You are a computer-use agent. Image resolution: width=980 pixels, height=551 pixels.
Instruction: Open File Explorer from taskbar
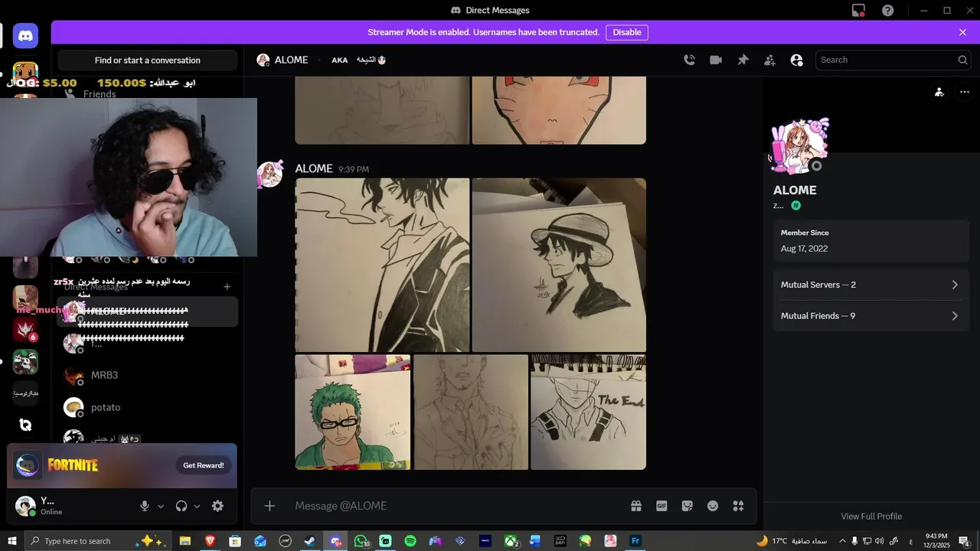pyautogui.click(x=185, y=541)
